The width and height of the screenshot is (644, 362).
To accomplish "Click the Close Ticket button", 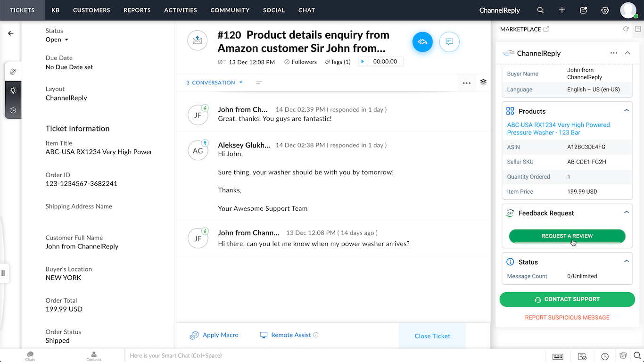I will [x=432, y=336].
